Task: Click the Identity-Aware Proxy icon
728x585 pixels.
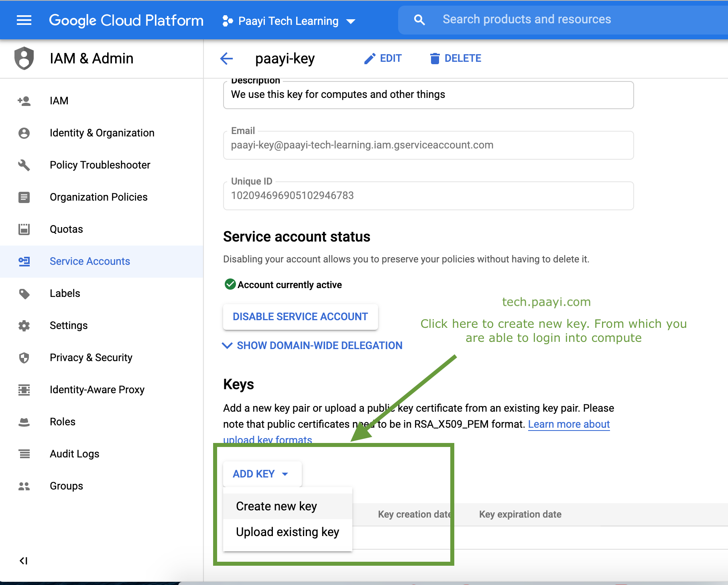Action: coord(24,390)
